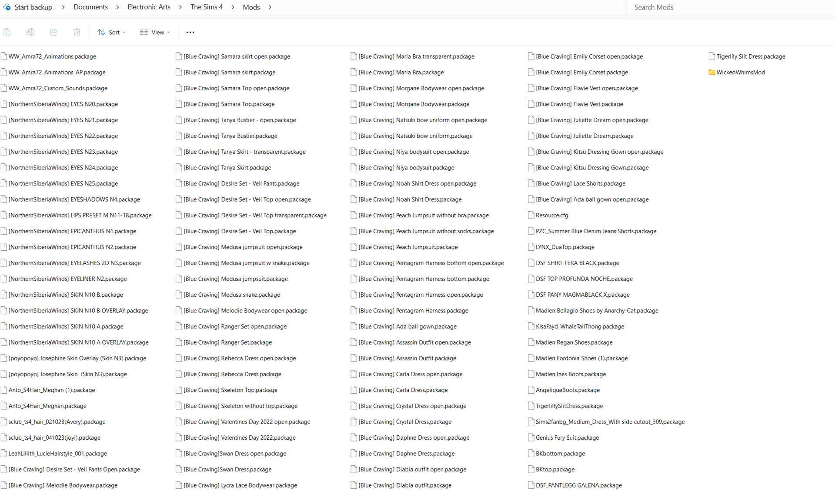
Task: Select file icon of LYNX_DuaTop.package
Action: [531, 247]
